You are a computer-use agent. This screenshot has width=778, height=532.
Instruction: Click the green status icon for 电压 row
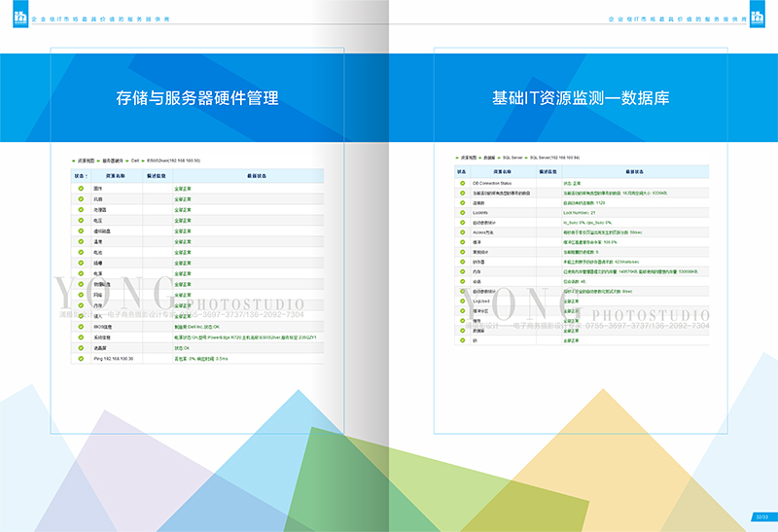tap(81, 220)
